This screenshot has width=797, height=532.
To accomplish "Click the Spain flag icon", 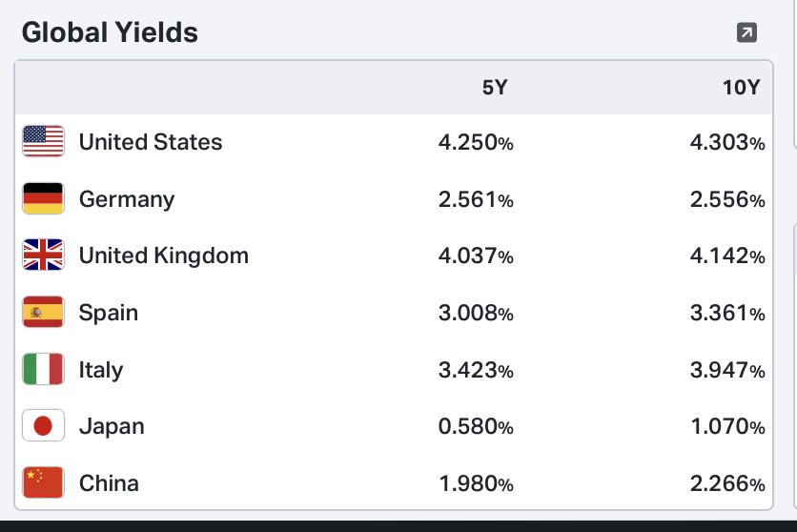I will click(x=43, y=313).
